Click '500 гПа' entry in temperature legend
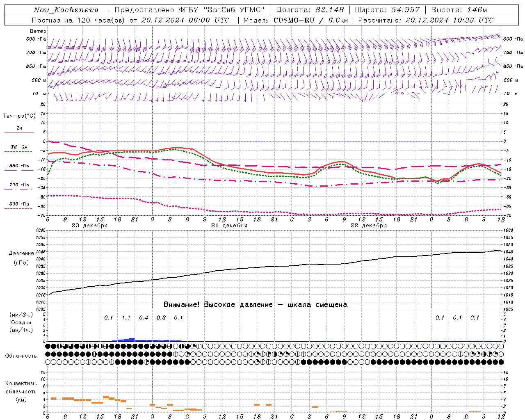The height and width of the screenshot is (420, 525). coord(19,204)
